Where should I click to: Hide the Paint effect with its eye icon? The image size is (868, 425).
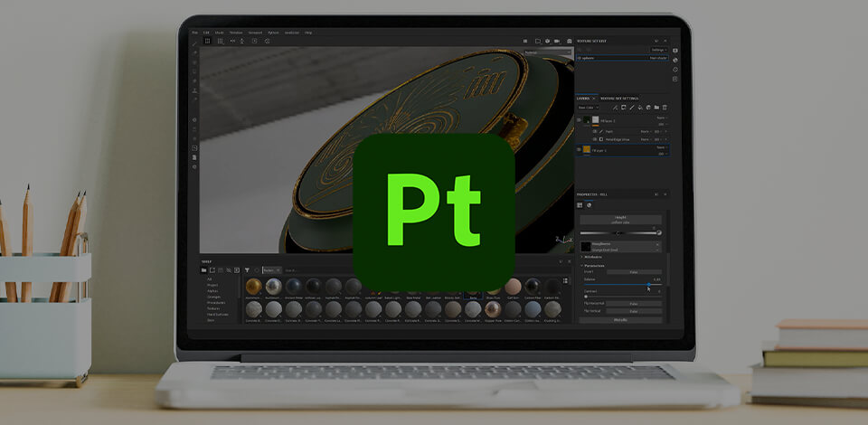595,132
